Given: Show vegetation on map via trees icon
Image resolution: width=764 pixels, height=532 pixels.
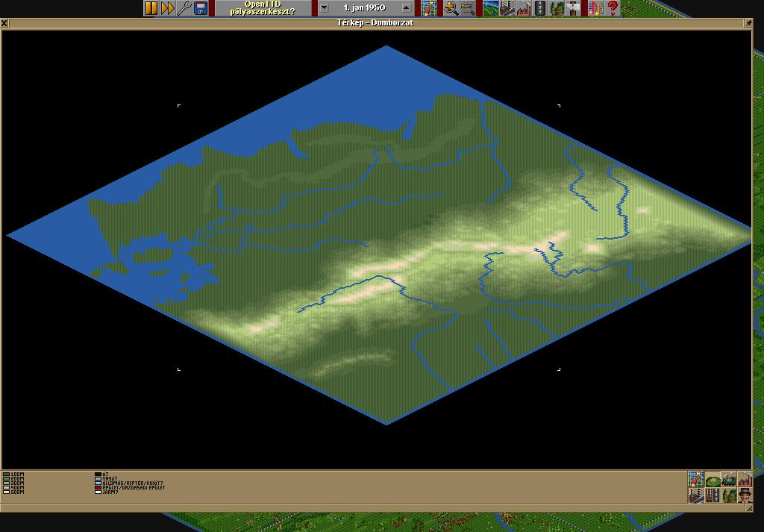Looking at the screenshot, I should click(x=728, y=495).
